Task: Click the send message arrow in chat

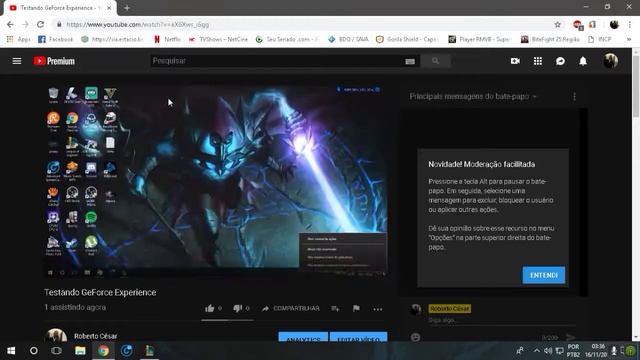Action: pos(570,337)
